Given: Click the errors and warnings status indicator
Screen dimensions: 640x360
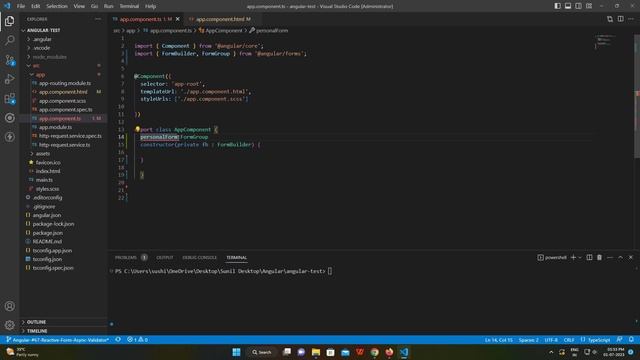Looking at the screenshot, I should tap(138, 340).
